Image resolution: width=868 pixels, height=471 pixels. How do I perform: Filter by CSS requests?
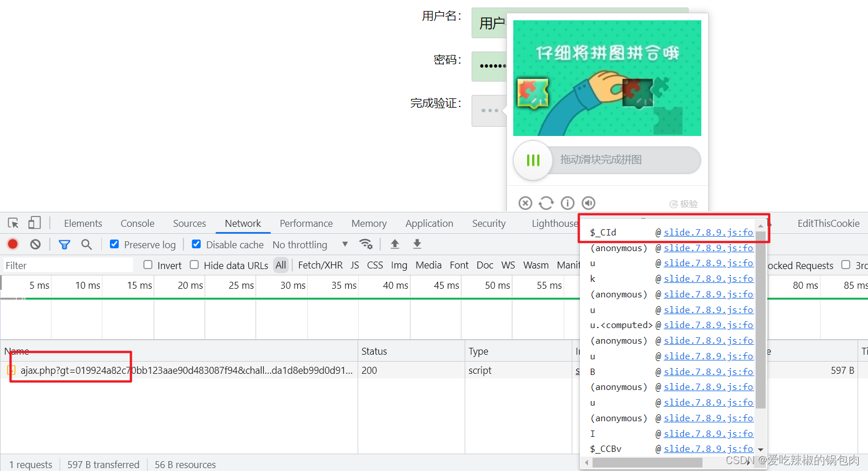click(375, 265)
